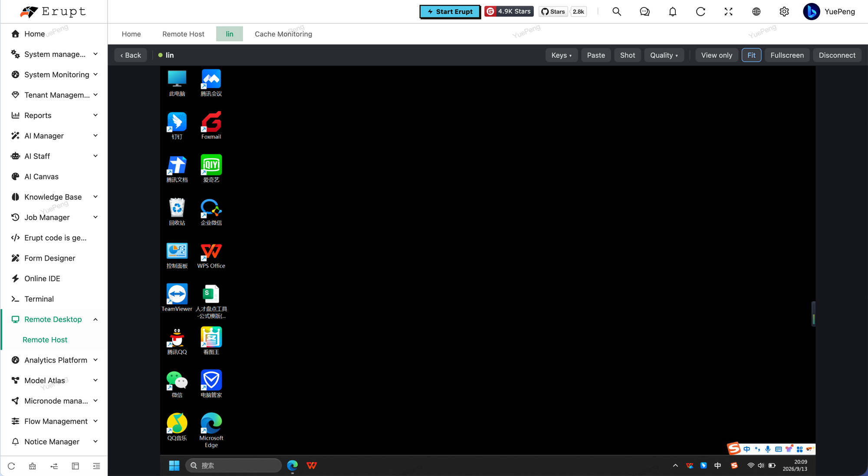Screen dimensions: 868x476
Task: Launch the QQ Music shortcut
Action: point(177,427)
